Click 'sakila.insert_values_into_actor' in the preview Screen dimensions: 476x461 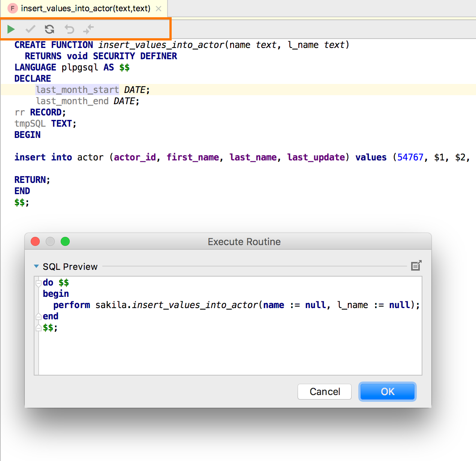coord(177,305)
